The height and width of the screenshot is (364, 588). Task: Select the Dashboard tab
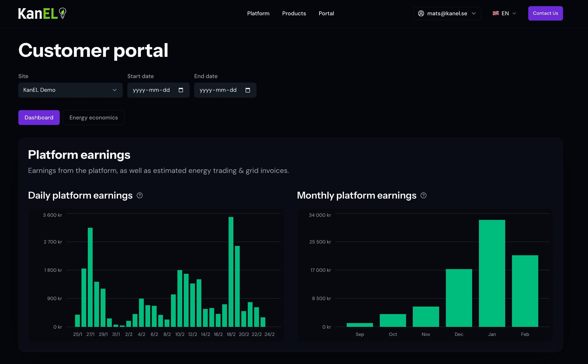[x=39, y=117]
